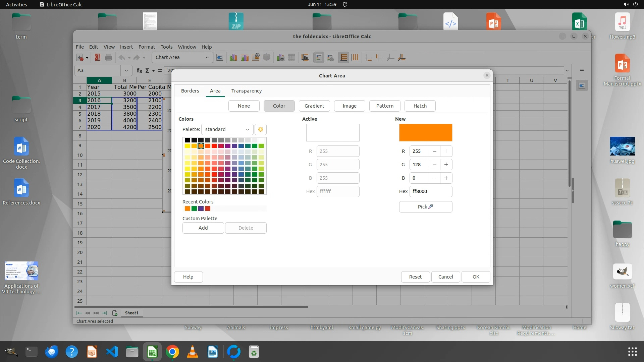This screenshot has height=362, width=644.
Task: Switch fill type to Hatch
Action: [420, 106]
